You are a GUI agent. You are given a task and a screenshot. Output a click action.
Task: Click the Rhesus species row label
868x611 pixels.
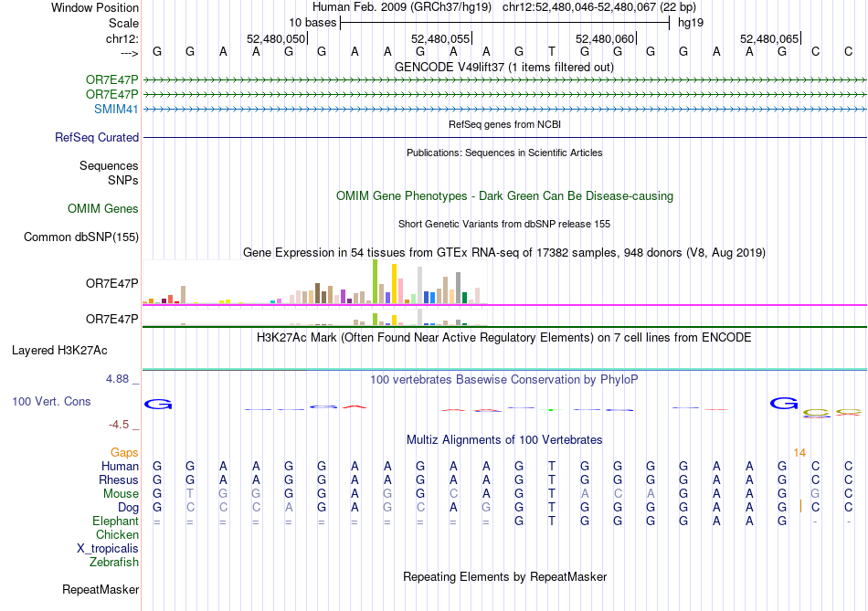click(x=119, y=479)
